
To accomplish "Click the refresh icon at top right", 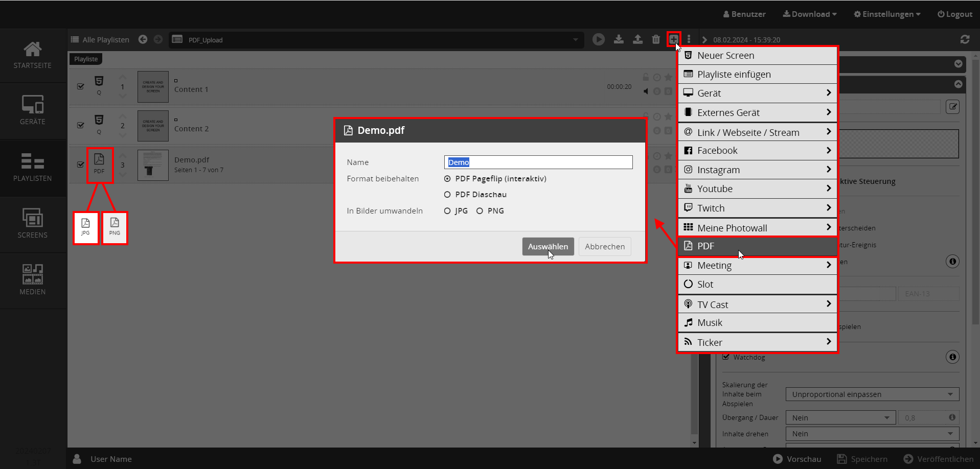I will 965,39.
